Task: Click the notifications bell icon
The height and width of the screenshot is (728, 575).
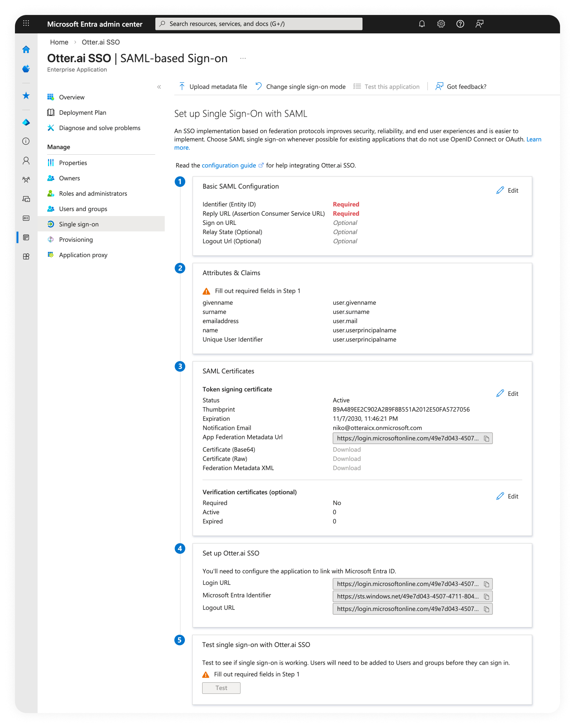Action: point(422,24)
